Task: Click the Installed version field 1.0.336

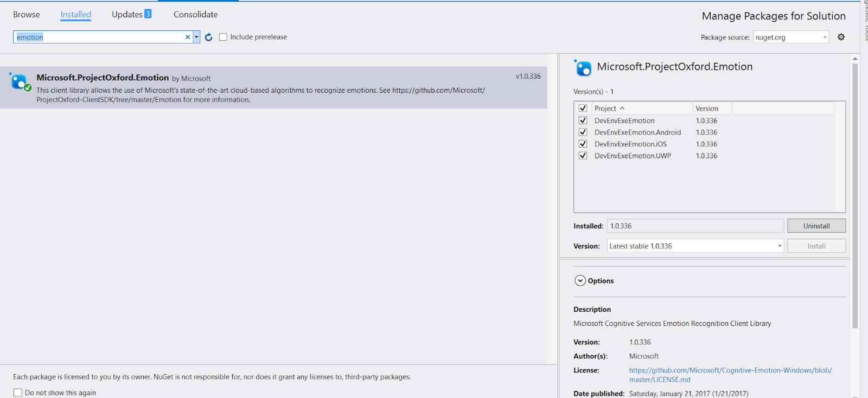Action: tap(695, 226)
